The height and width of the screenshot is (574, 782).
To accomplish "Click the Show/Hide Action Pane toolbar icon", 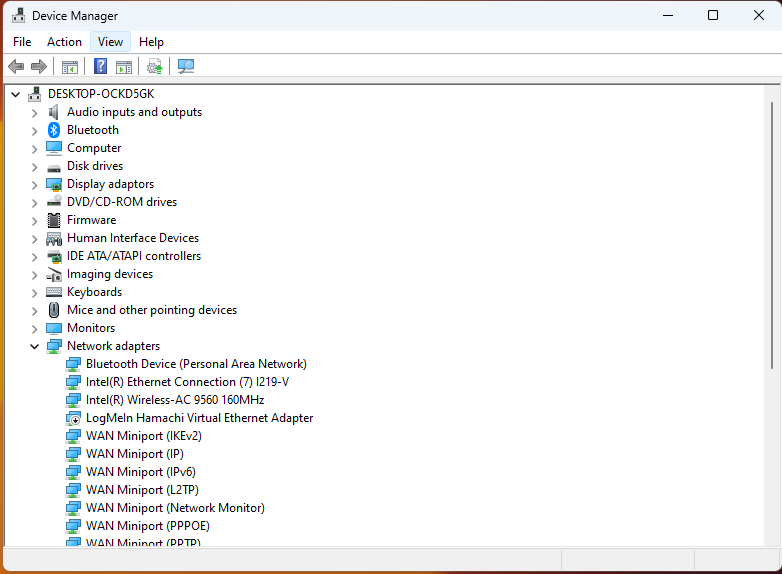I will (x=124, y=66).
